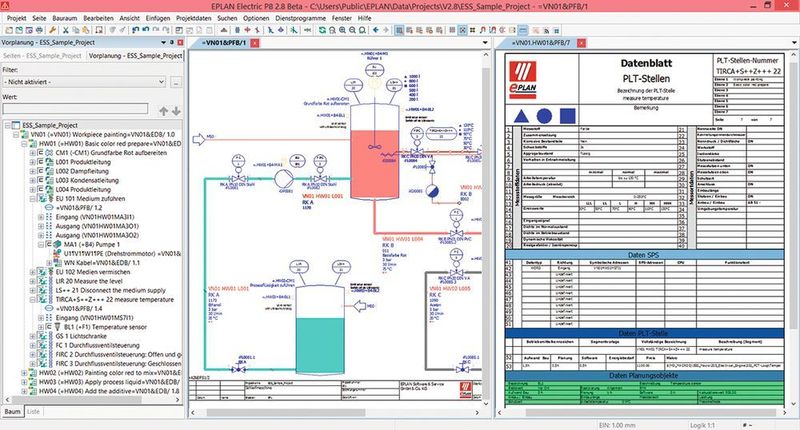Expand the GS 1 Lichtschranke node
800x430 pixels.
(x=33, y=337)
